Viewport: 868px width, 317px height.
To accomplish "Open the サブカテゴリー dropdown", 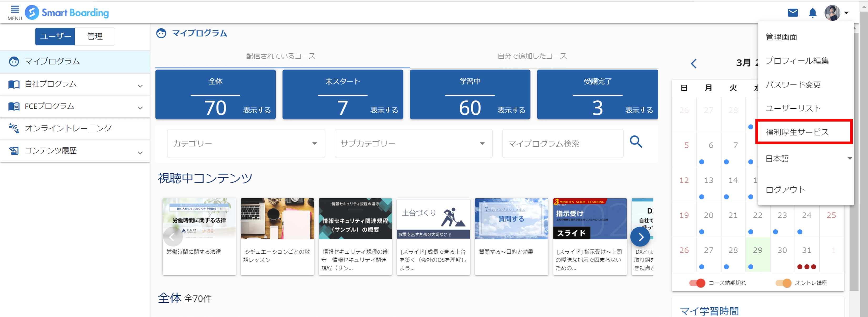I will tap(413, 144).
